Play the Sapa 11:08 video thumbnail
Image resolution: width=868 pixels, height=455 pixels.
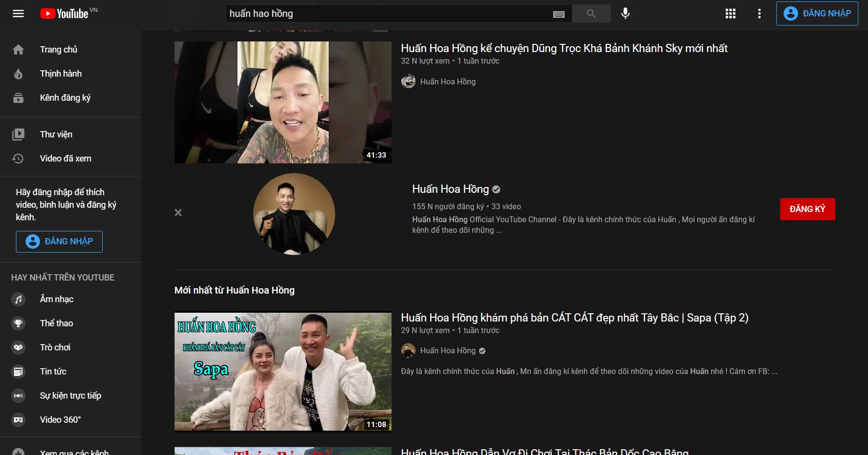[x=283, y=372]
